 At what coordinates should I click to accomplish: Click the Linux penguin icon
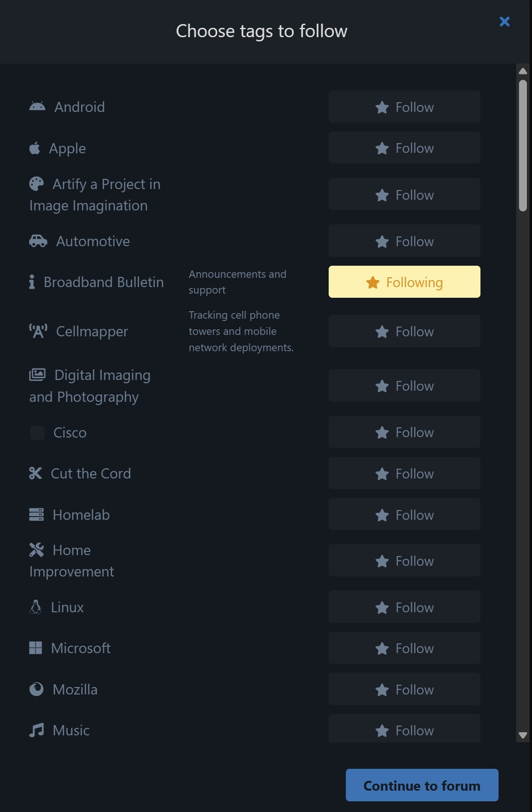pos(35,607)
